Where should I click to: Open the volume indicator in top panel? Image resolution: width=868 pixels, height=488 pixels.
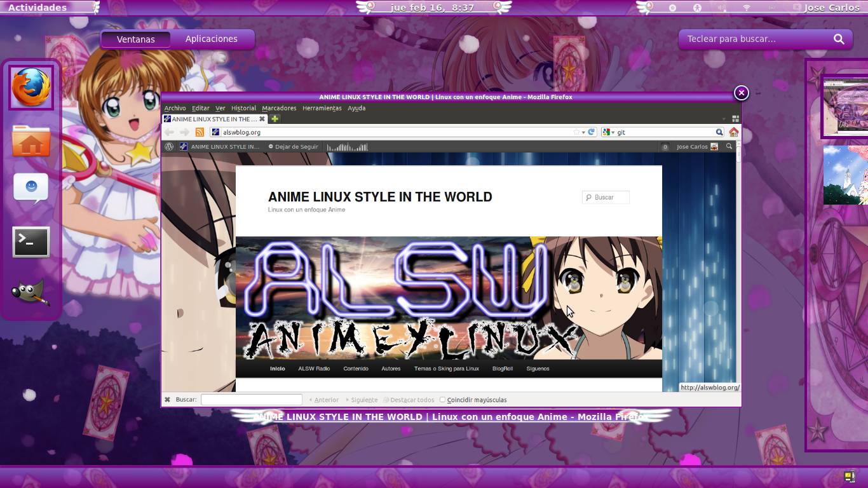pyautogui.click(x=722, y=8)
